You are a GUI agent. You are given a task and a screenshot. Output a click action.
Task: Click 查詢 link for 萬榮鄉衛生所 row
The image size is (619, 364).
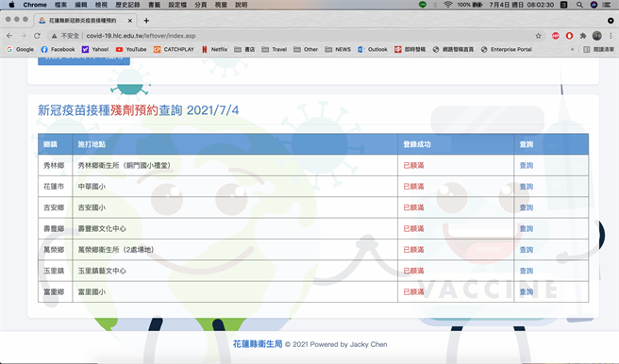527,250
